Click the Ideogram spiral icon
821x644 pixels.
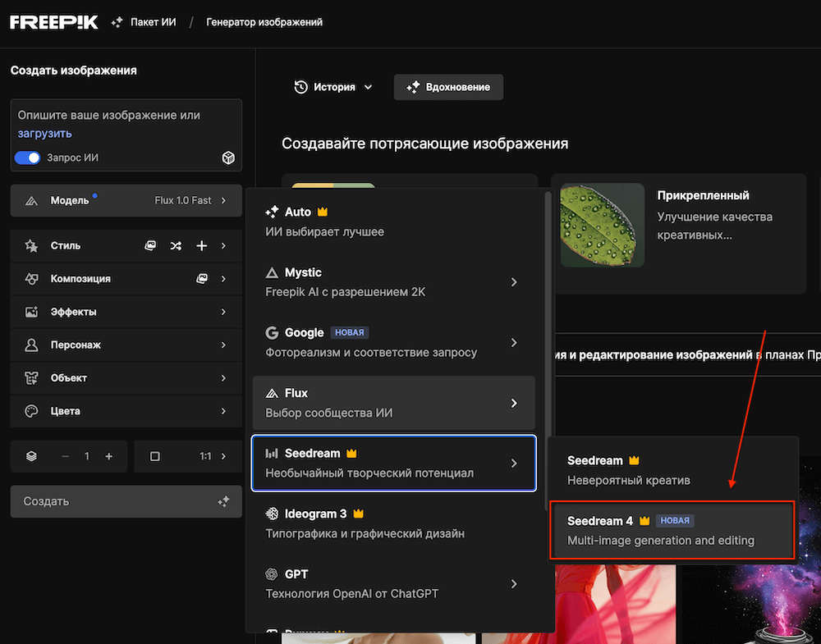pos(272,514)
